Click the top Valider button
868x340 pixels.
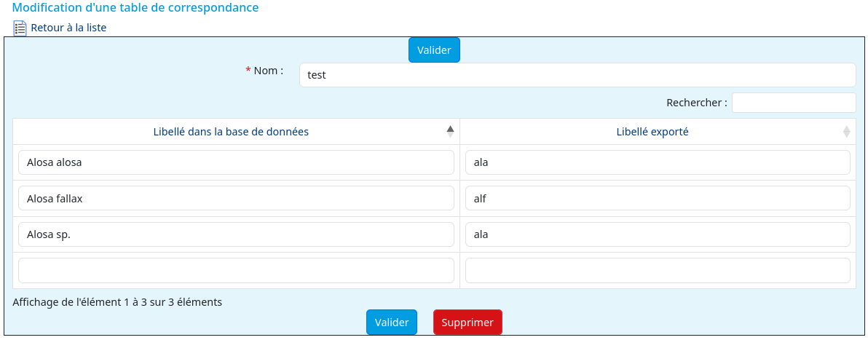coord(434,50)
